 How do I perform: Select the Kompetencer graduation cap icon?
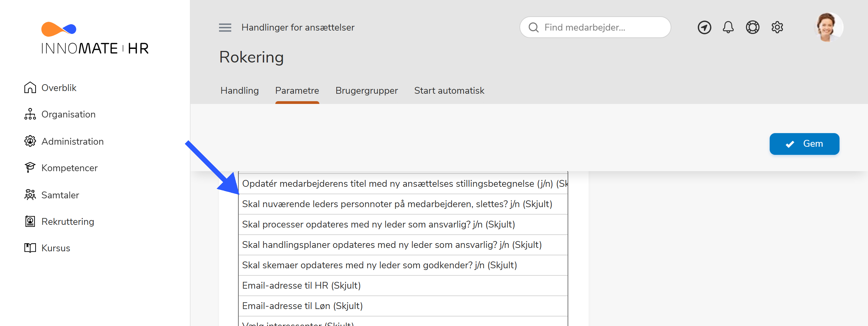31,167
